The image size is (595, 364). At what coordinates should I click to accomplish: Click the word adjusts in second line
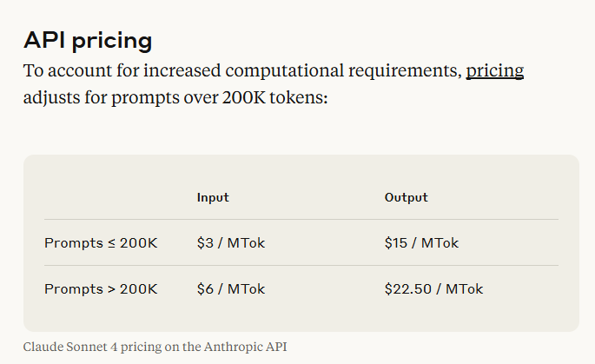point(51,98)
